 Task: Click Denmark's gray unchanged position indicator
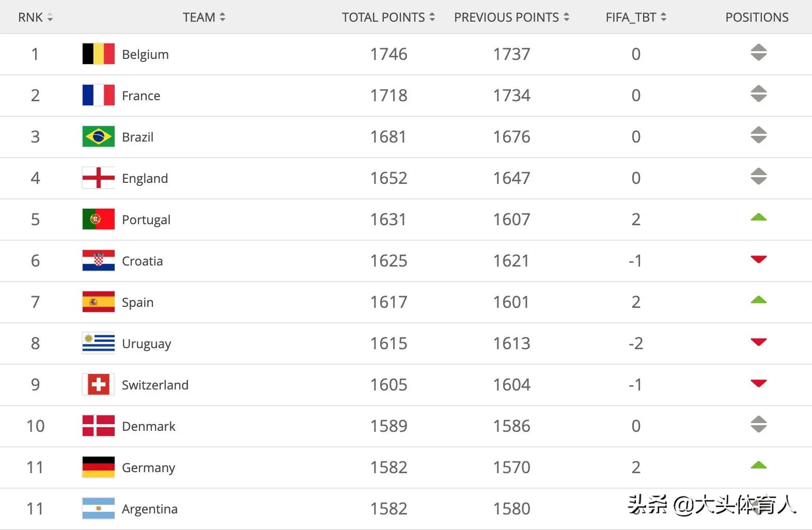(x=758, y=425)
